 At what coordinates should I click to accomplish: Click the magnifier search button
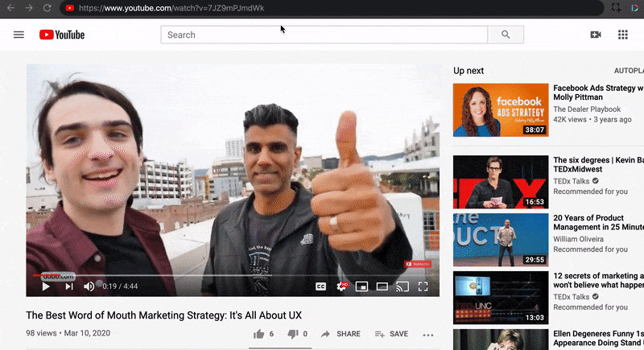point(506,35)
